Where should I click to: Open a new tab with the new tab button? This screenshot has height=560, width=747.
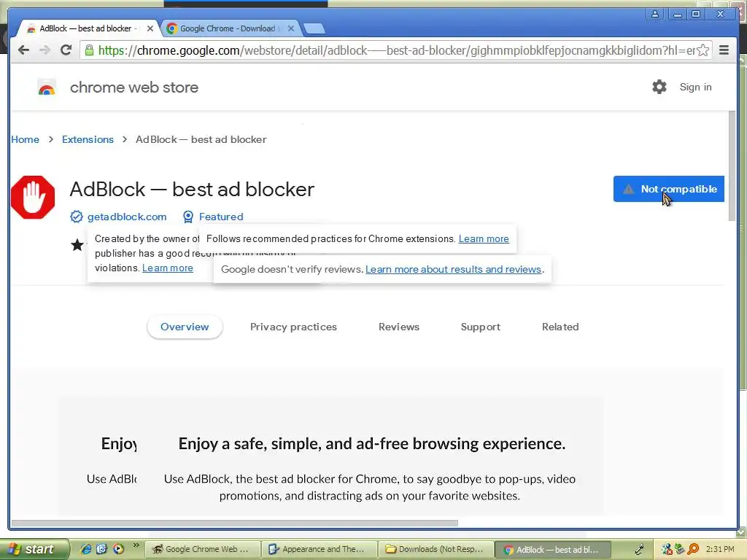314,28
